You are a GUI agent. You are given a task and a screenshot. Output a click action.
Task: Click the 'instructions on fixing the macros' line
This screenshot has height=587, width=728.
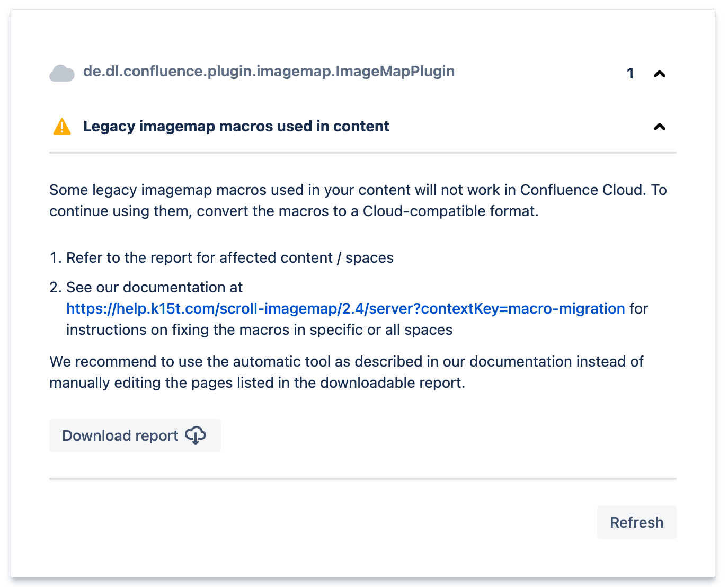259,330
